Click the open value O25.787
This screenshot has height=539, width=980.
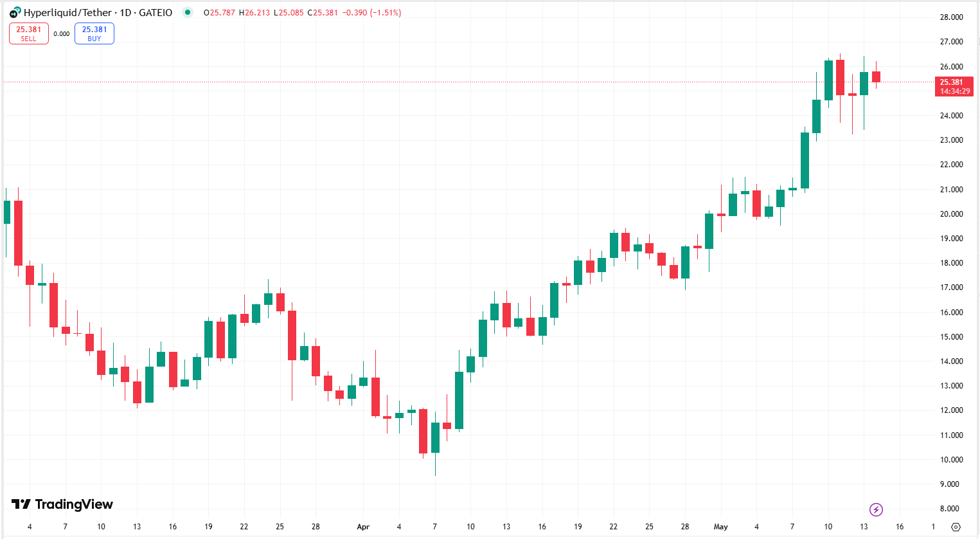219,13
